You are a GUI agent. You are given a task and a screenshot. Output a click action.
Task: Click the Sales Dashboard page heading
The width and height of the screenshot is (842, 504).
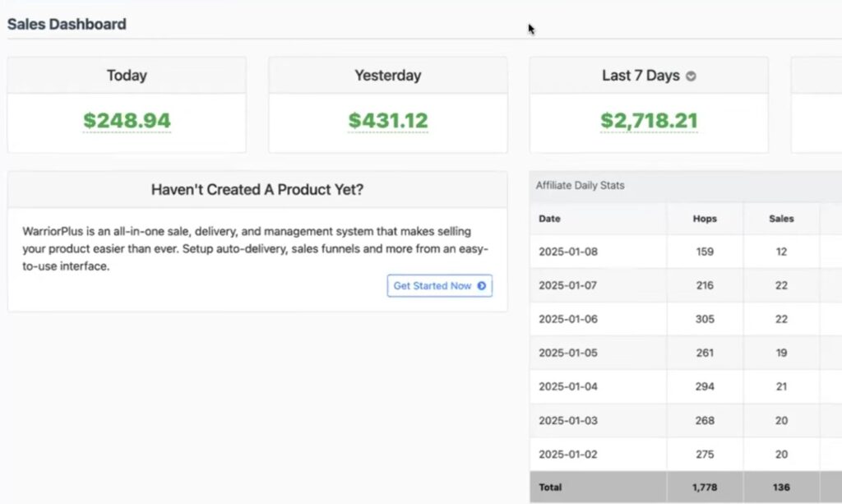67,24
